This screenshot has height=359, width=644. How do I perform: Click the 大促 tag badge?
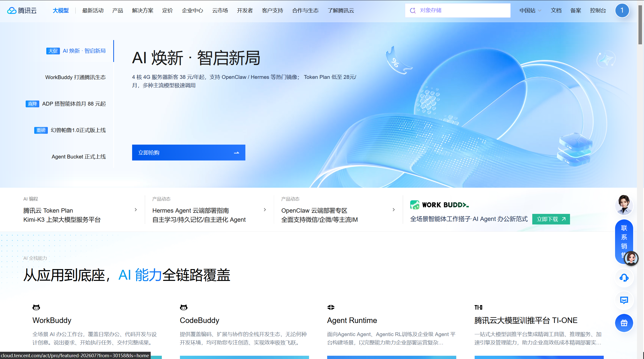click(53, 51)
